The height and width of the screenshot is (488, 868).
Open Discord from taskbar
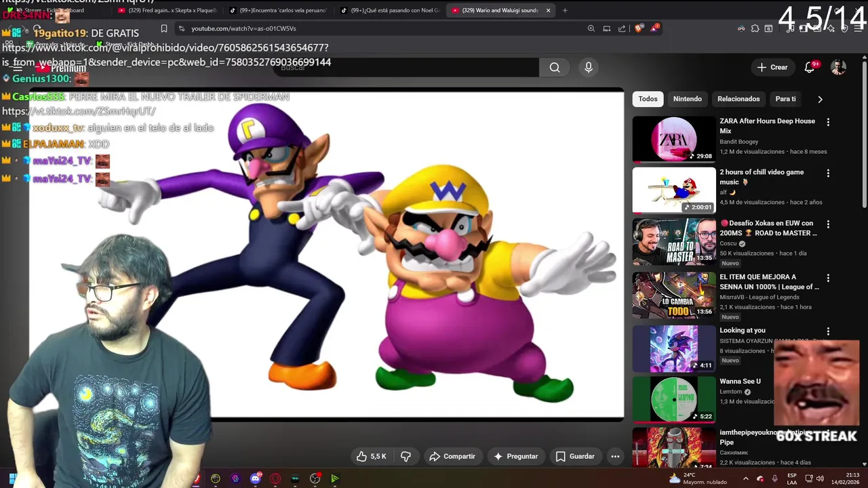click(x=256, y=479)
